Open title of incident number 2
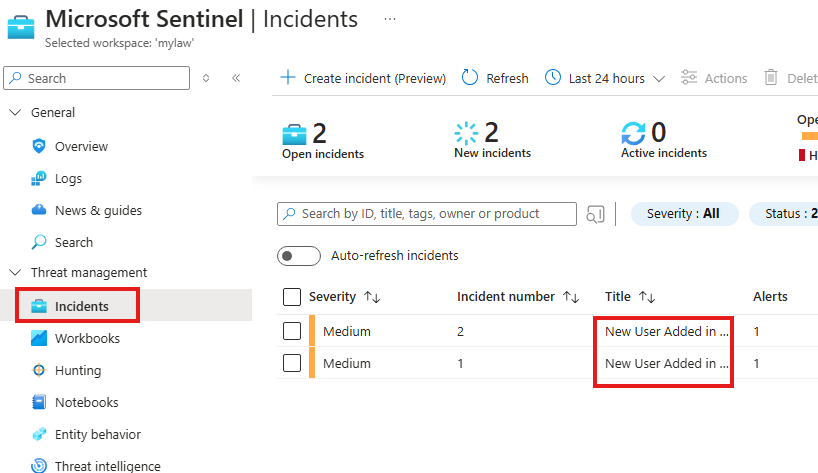The image size is (818, 473). coord(666,331)
